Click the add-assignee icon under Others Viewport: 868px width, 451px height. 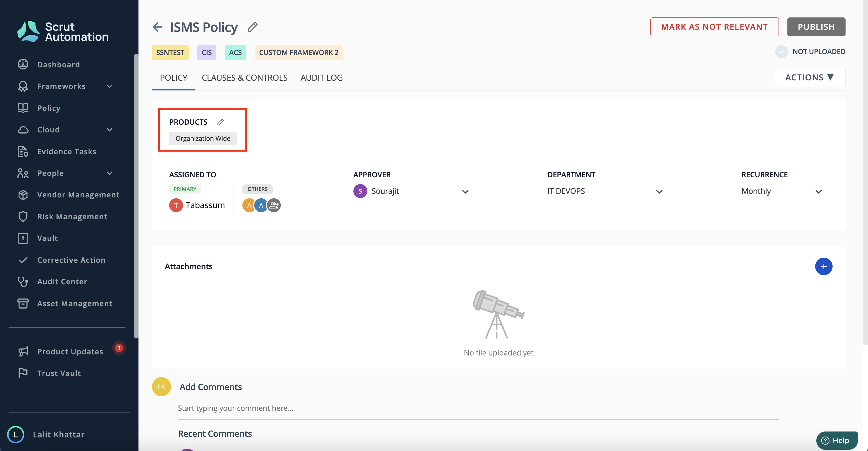point(274,205)
